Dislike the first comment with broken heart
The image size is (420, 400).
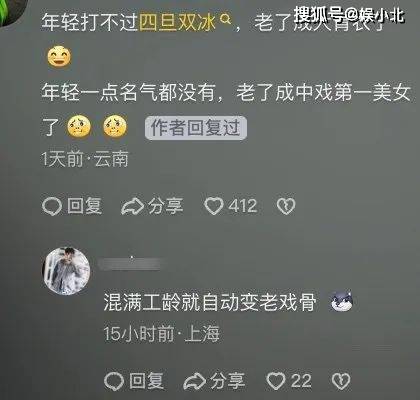pyautogui.click(x=286, y=206)
